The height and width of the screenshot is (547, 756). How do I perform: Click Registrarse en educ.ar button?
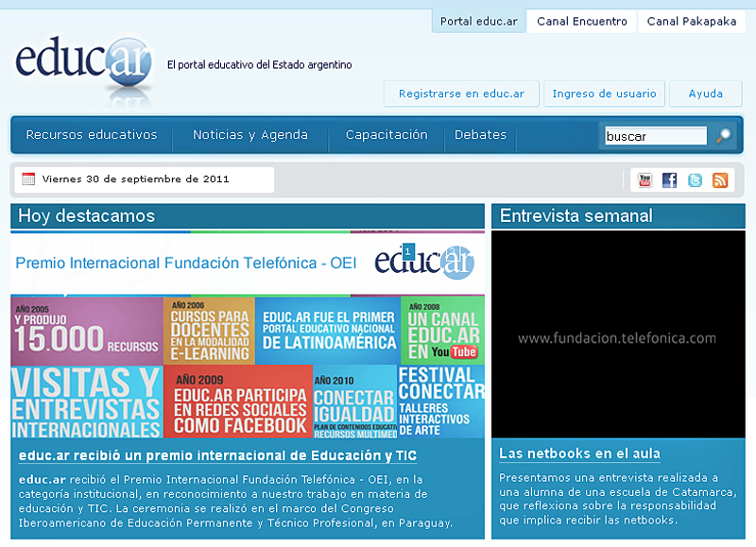pos(461,94)
